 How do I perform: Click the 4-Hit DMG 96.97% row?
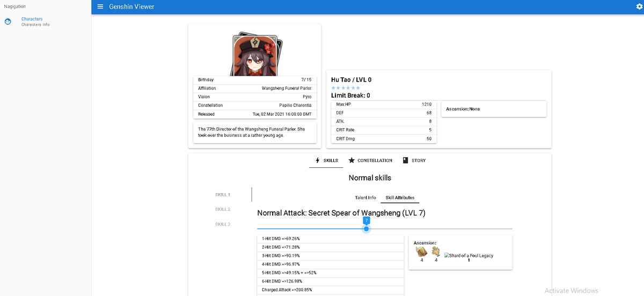331,264
